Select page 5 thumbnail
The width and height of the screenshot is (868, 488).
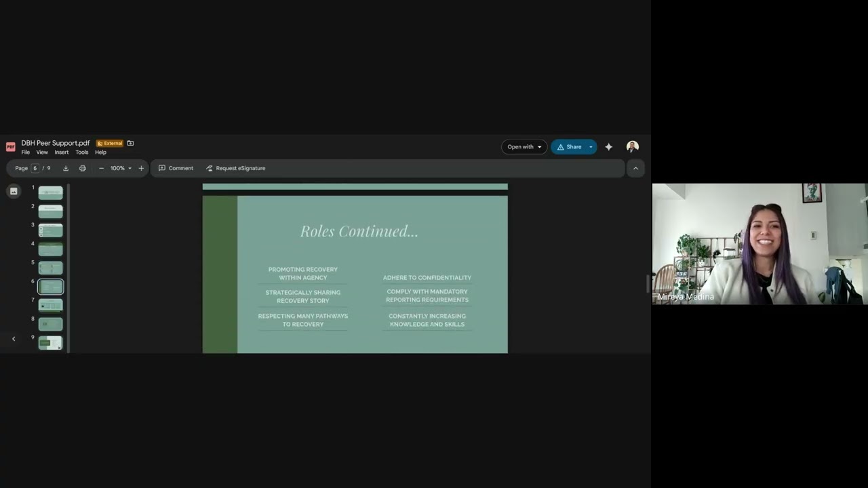tap(50, 268)
